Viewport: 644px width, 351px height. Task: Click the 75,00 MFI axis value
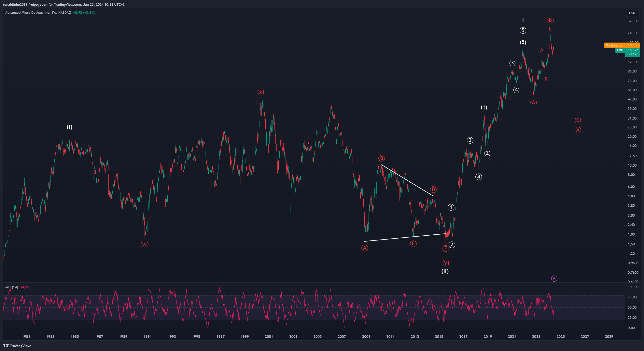pos(632,297)
